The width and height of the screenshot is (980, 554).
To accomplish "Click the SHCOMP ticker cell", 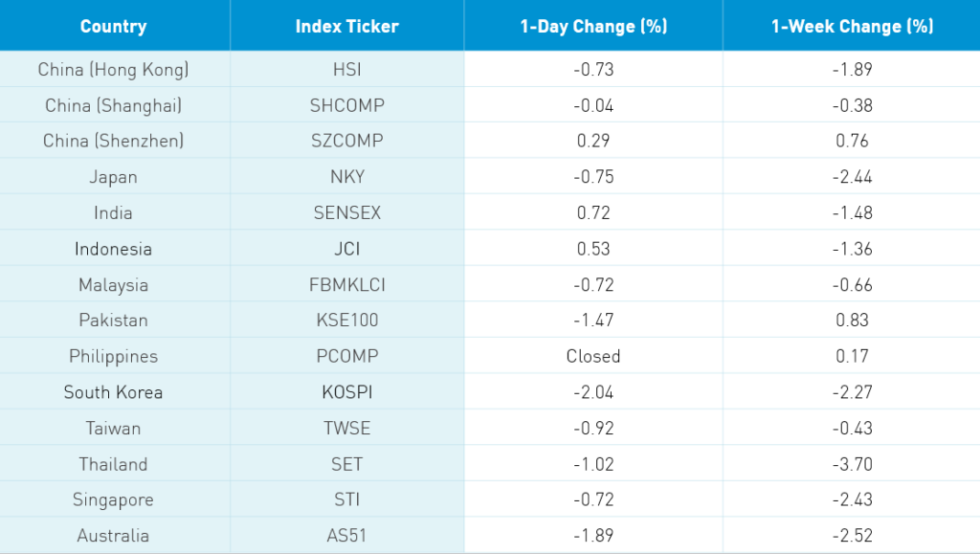I will pos(346,105).
